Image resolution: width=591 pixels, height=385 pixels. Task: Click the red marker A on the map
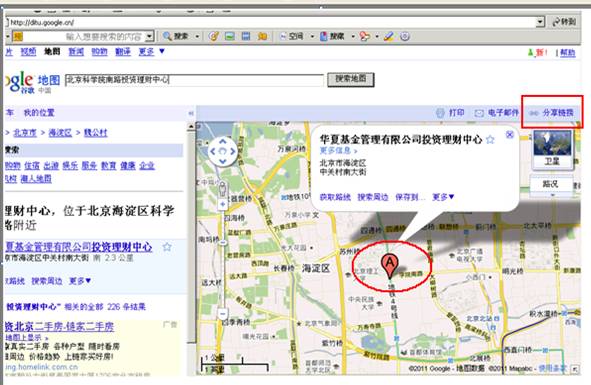[x=390, y=266]
